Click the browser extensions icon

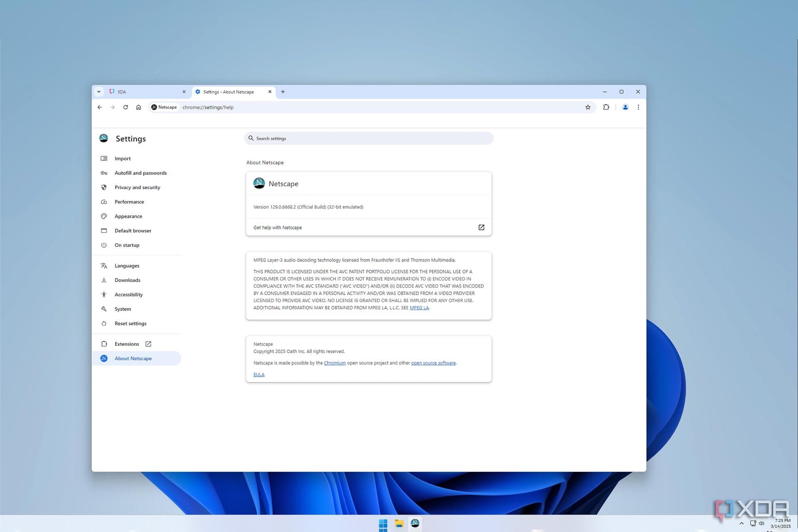pyautogui.click(x=606, y=107)
